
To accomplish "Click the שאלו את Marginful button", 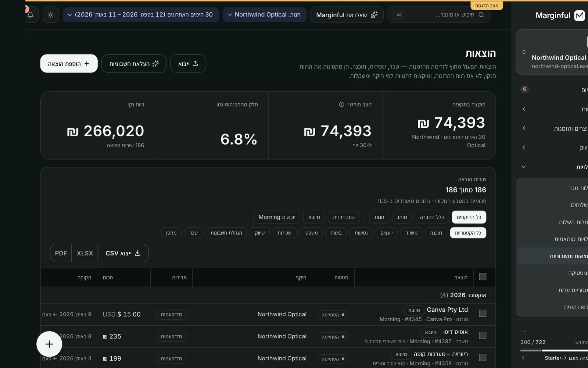I will click(347, 15).
